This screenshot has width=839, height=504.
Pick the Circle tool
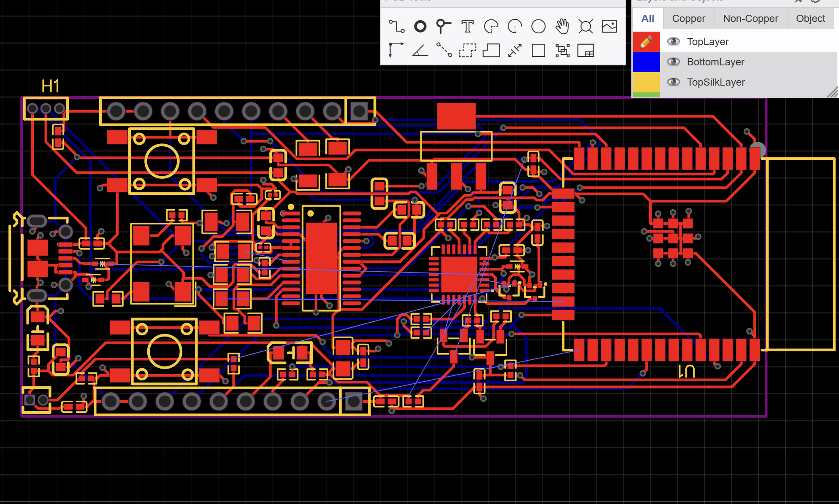click(x=538, y=27)
